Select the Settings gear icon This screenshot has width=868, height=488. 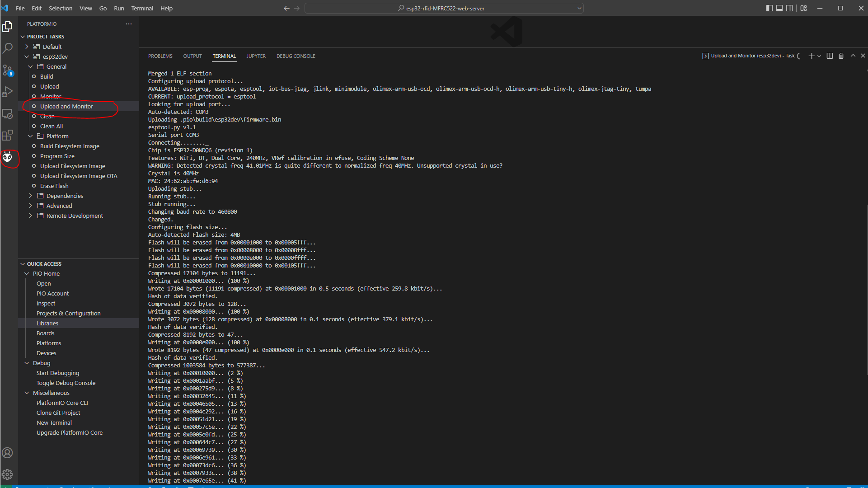(7, 474)
